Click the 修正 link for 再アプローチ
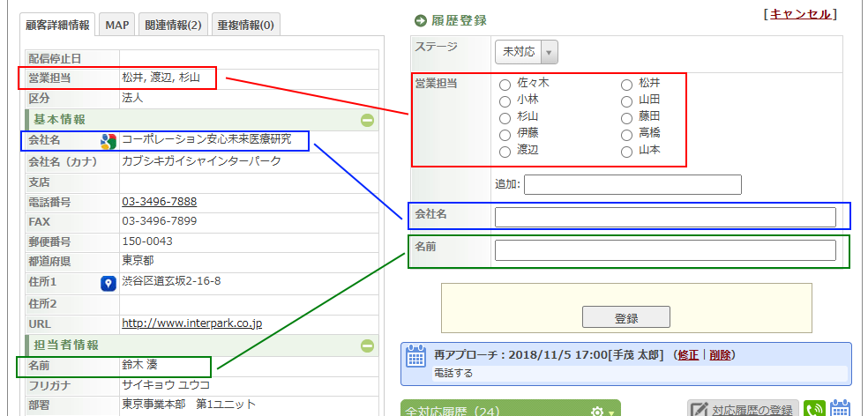Screen dimensions: 868x416 coord(688,354)
